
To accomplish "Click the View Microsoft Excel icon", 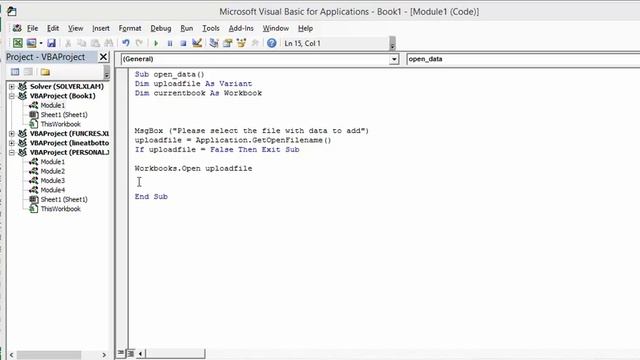I will point(18,43).
